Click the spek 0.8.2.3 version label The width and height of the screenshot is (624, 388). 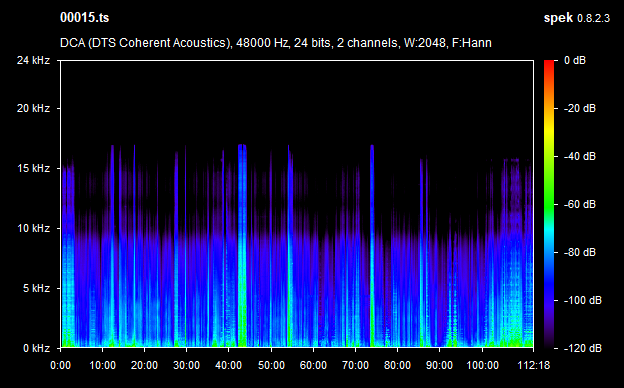coord(577,18)
